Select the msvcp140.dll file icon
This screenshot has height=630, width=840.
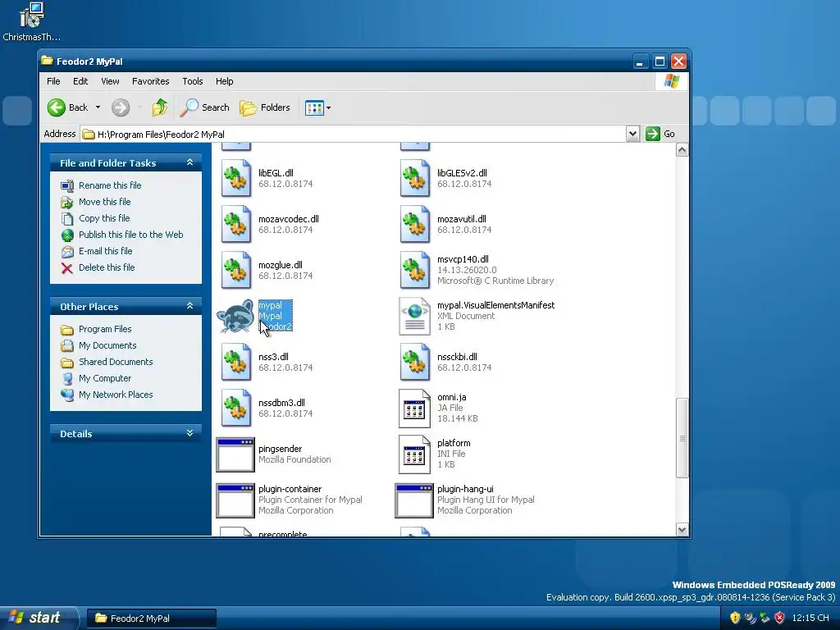tap(415, 271)
